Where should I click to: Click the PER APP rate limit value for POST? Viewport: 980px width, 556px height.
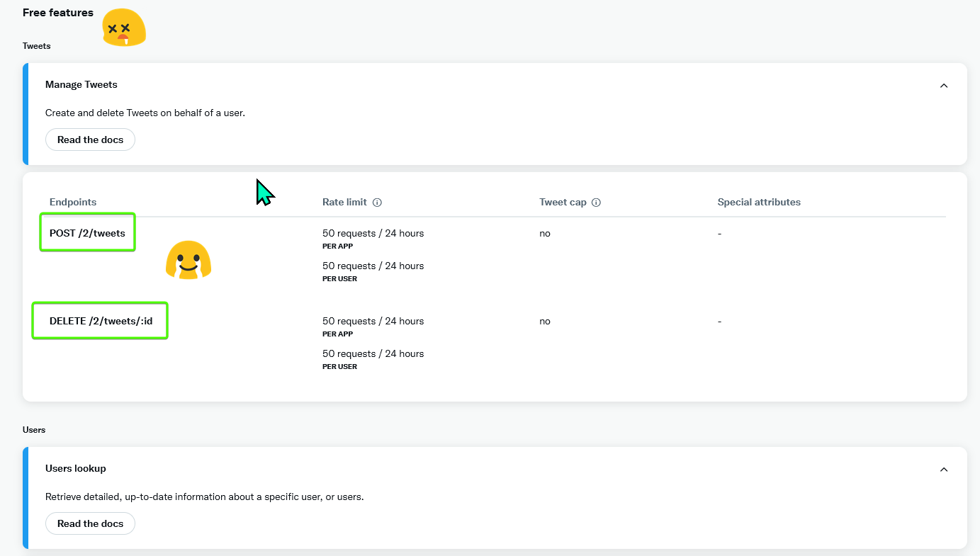[373, 233]
